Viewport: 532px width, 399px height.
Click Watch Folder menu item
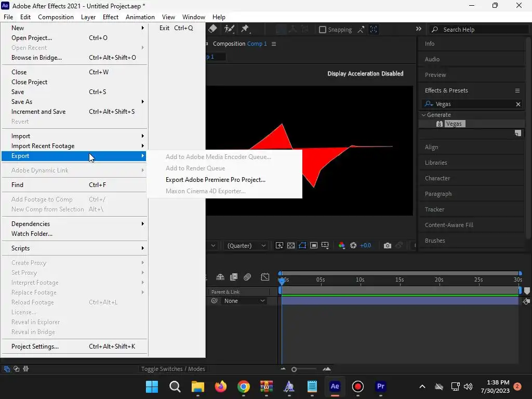point(74,234)
